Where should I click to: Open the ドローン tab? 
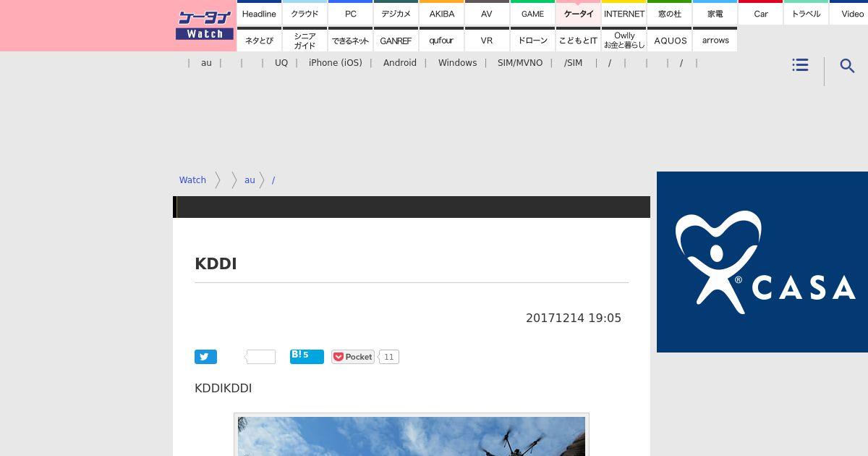(532, 40)
